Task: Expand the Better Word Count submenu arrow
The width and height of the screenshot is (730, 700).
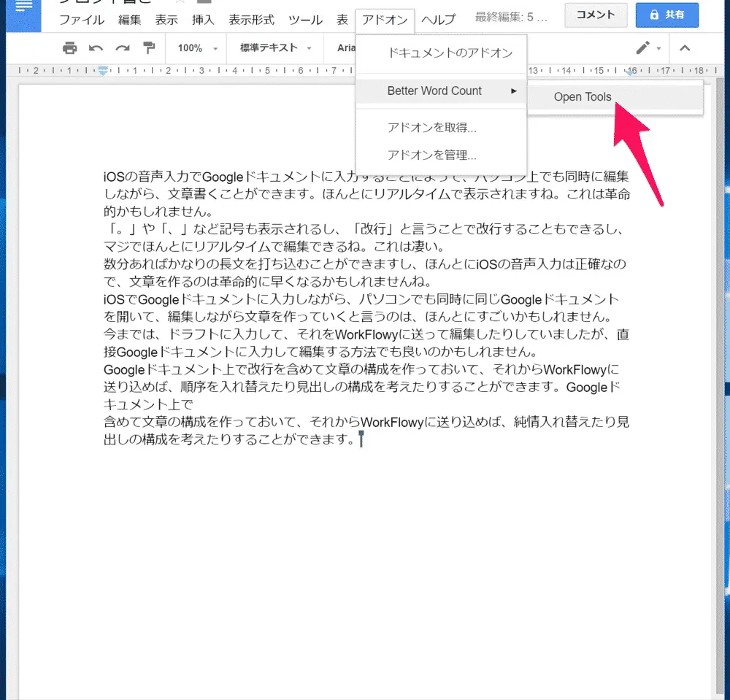Action: 513,91
